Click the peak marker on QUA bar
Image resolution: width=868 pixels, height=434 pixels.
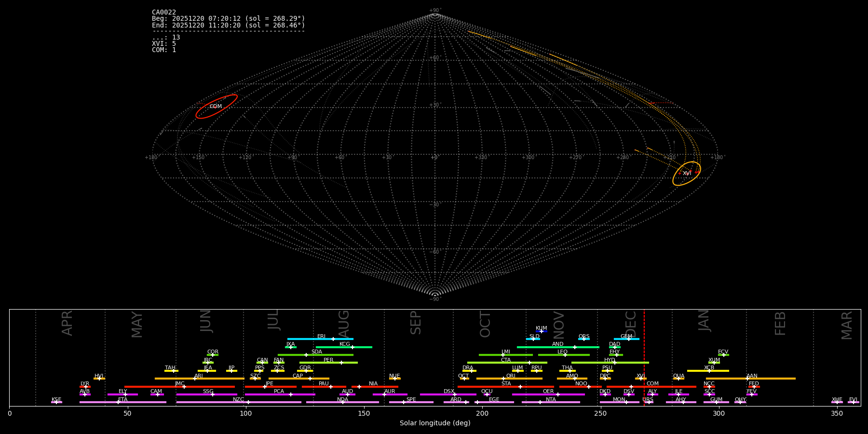click(x=678, y=379)
